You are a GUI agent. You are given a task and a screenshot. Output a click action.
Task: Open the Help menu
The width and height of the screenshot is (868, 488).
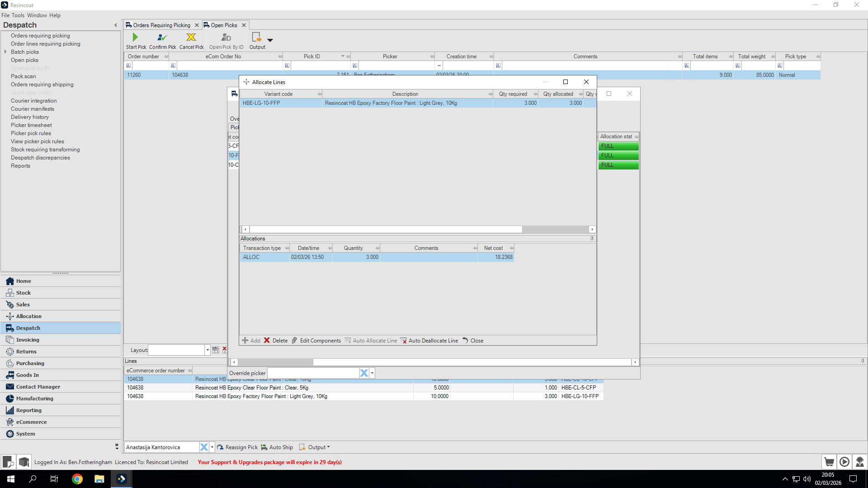click(x=55, y=15)
